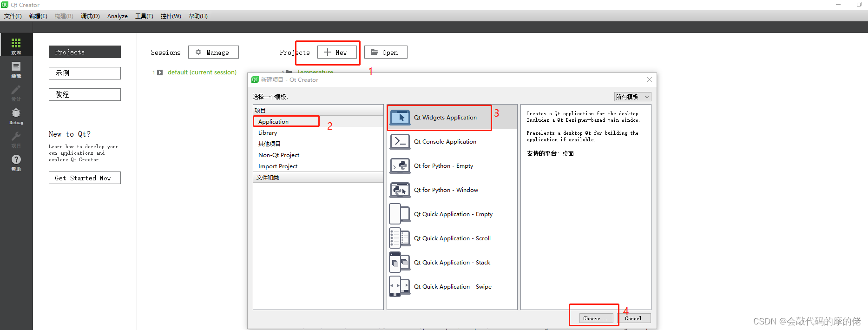The image size is (868, 330).
Task: Select Qt Quick Application - Scroll icon
Action: 400,238
